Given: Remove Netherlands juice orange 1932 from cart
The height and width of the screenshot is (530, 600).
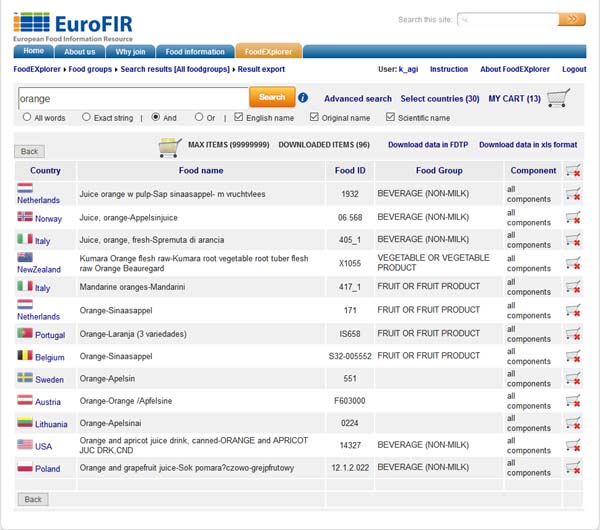Looking at the screenshot, I should point(573,194).
